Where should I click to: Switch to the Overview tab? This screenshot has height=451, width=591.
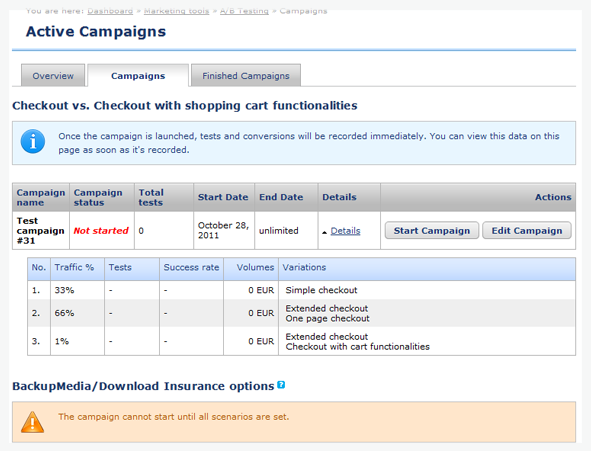[x=53, y=76]
